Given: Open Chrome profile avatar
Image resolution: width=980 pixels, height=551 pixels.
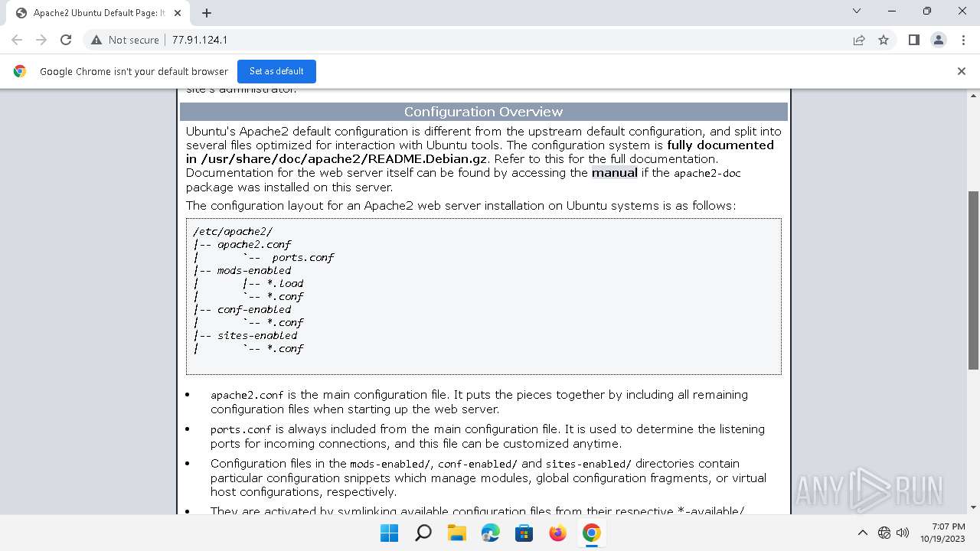Looking at the screenshot, I should [x=939, y=40].
